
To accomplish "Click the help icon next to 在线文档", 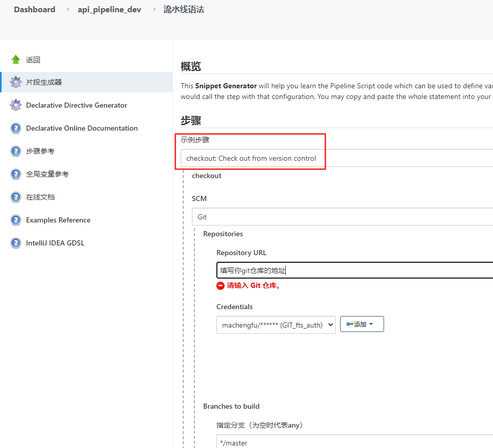I will coord(16,197).
